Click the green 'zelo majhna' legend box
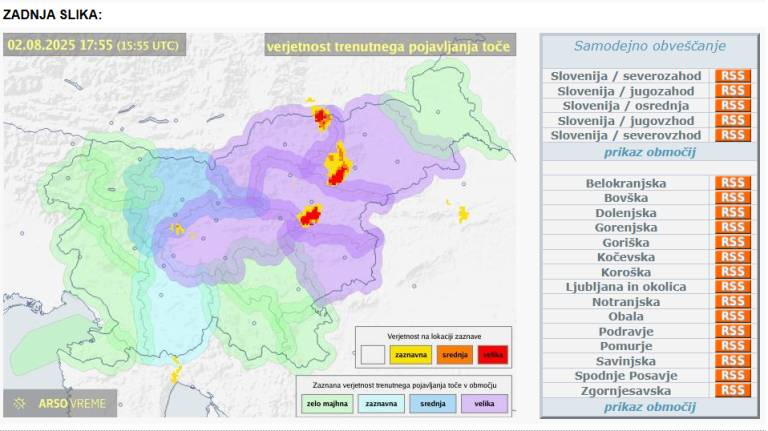The image size is (768, 431). (x=326, y=404)
